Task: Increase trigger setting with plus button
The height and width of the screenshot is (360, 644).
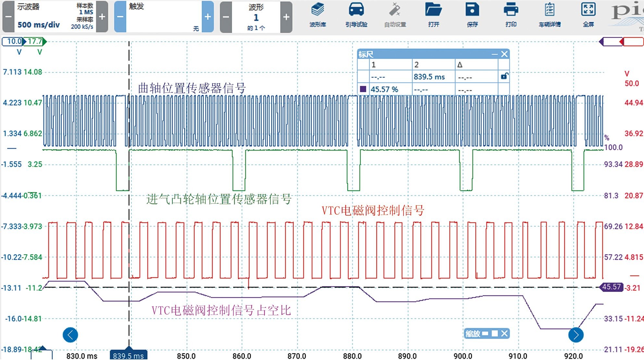Action: 208,17
